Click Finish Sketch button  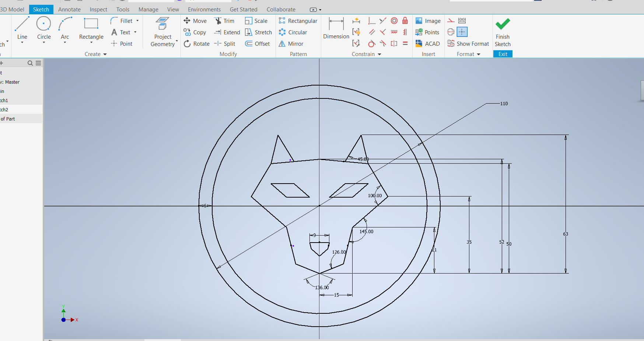tap(503, 32)
